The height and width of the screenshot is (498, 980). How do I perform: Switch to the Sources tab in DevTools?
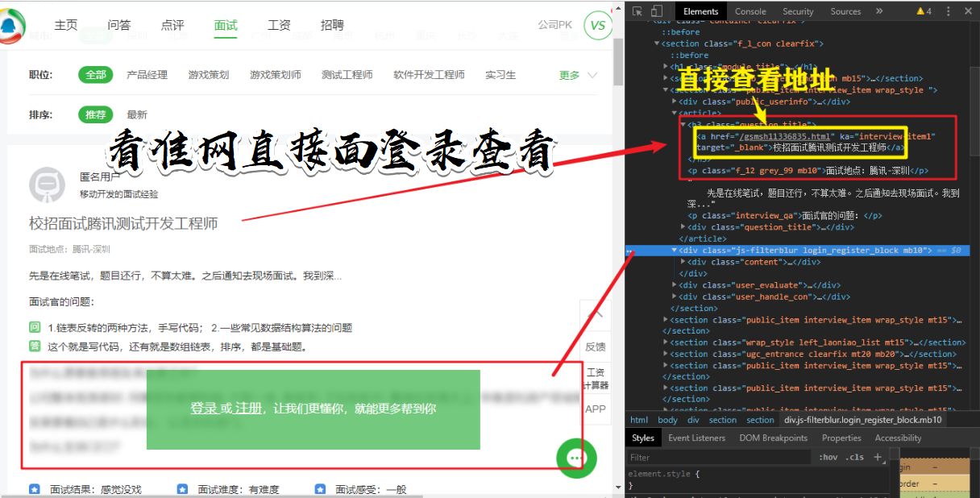tap(845, 11)
